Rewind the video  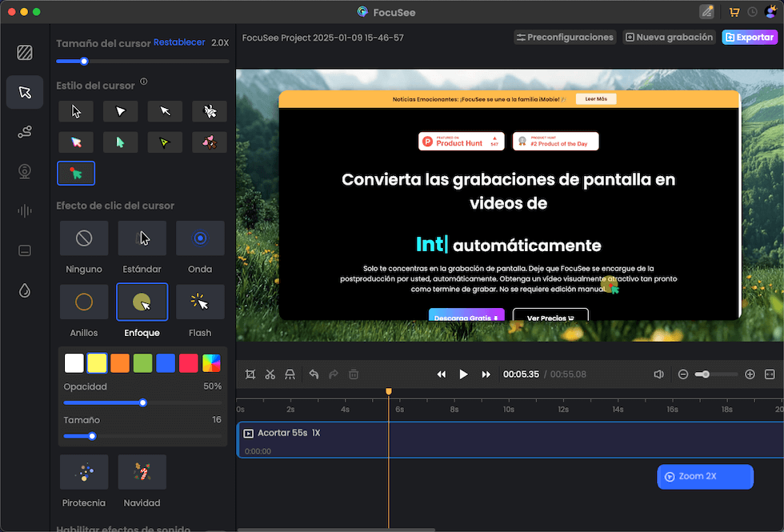coord(441,374)
